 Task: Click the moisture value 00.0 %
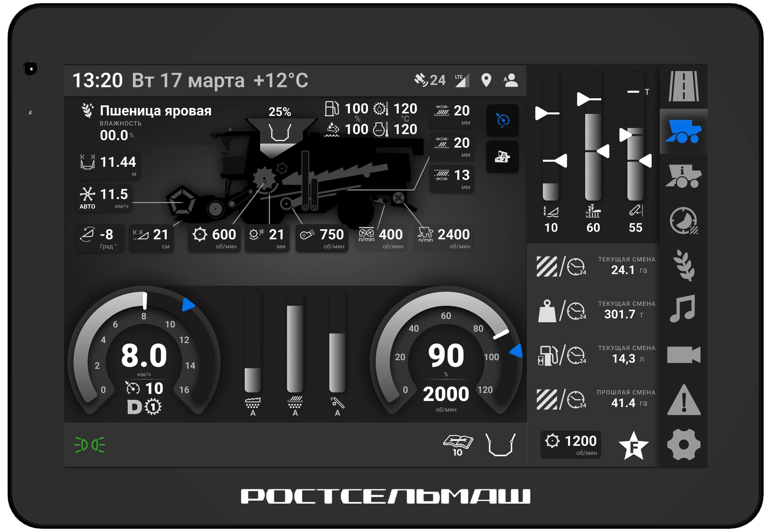[x=117, y=135]
